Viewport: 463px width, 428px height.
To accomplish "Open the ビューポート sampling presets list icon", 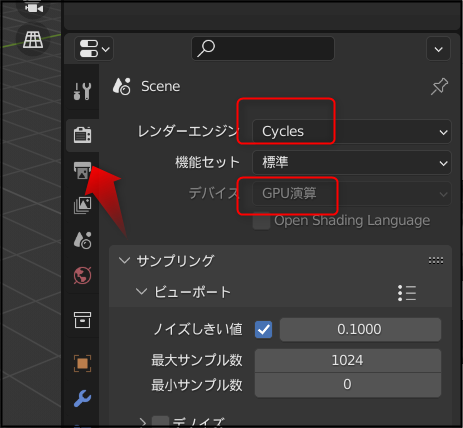I will point(407,293).
